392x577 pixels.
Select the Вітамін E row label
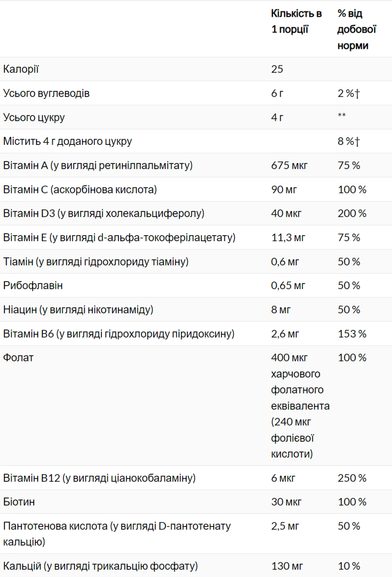(119, 237)
